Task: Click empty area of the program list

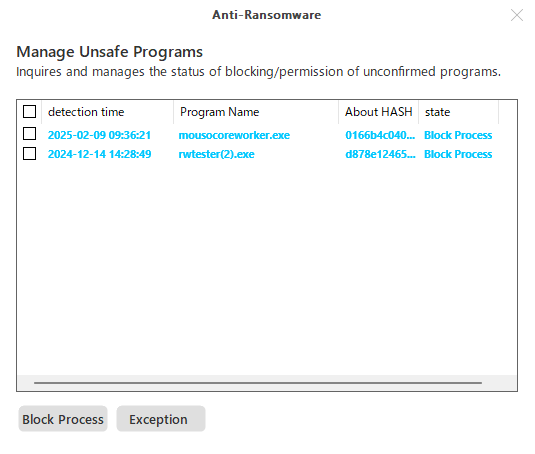Action: pos(266,266)
